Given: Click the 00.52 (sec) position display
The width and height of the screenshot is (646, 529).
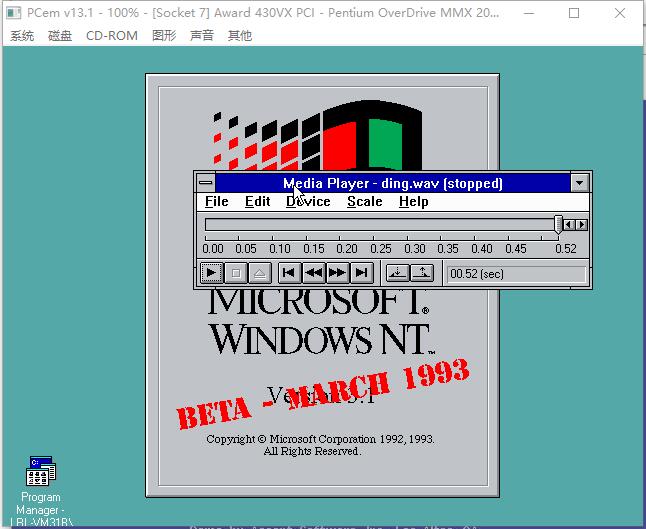Looking at the screenshot, I should coord(516,274).
